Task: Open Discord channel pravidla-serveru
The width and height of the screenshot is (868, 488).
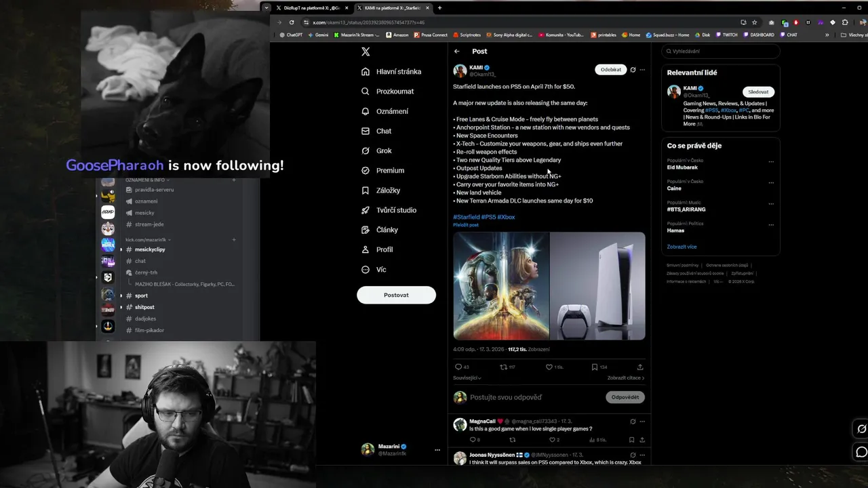Action: tap(154, 190)
